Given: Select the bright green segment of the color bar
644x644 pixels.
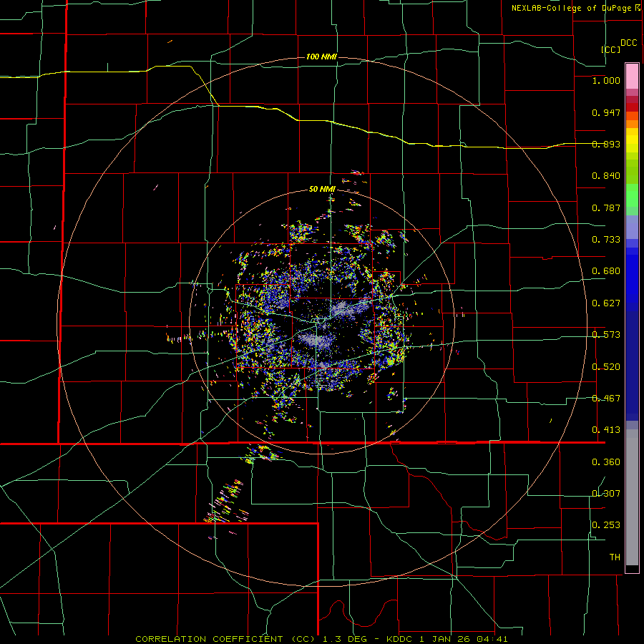Looking at the screenshot, I should (x=632, y=195).
